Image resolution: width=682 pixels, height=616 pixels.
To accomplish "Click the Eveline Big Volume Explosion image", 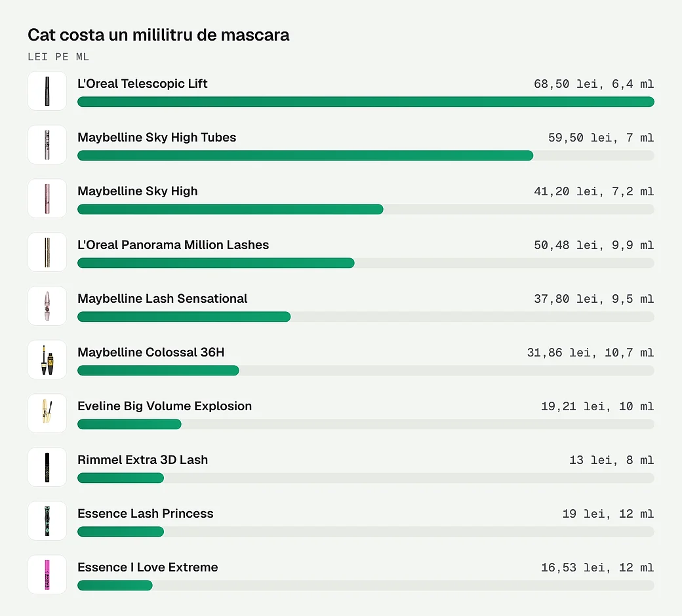I will pyautogui.click(x=47, y=413).
